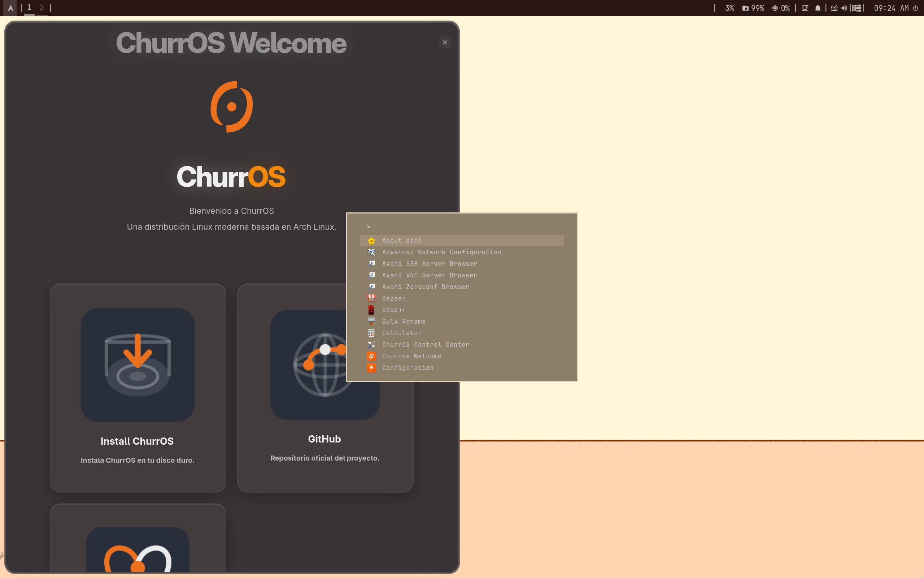Click the Advanced Network Configuration icon
The image size is (924, 578).
[371, 252]
